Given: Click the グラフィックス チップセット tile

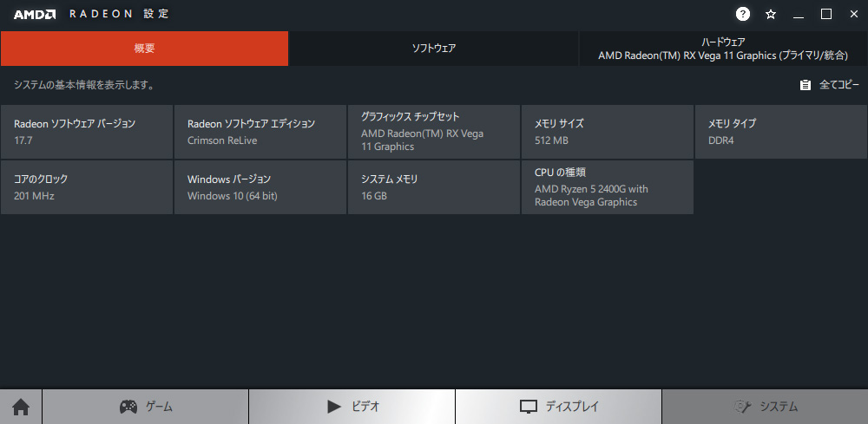Looking at the screenshot, I should pyautogui.click(x=434, y=132).
